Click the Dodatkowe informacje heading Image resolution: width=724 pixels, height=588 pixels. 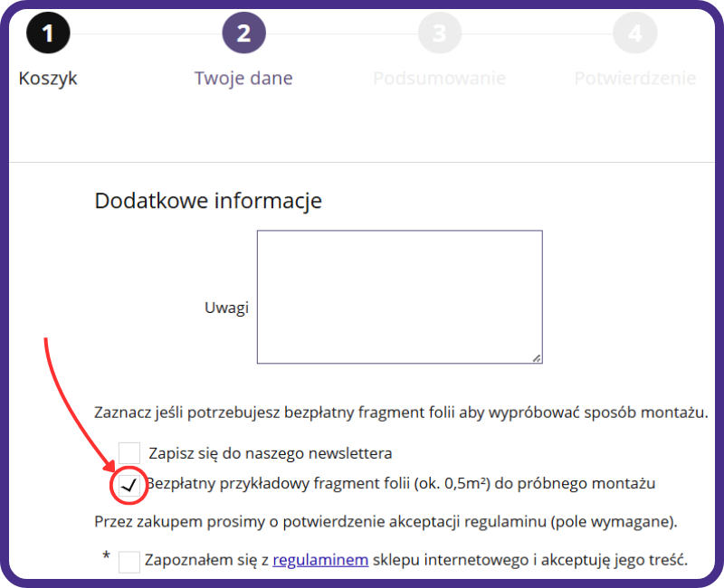click(x=208, y=200)
